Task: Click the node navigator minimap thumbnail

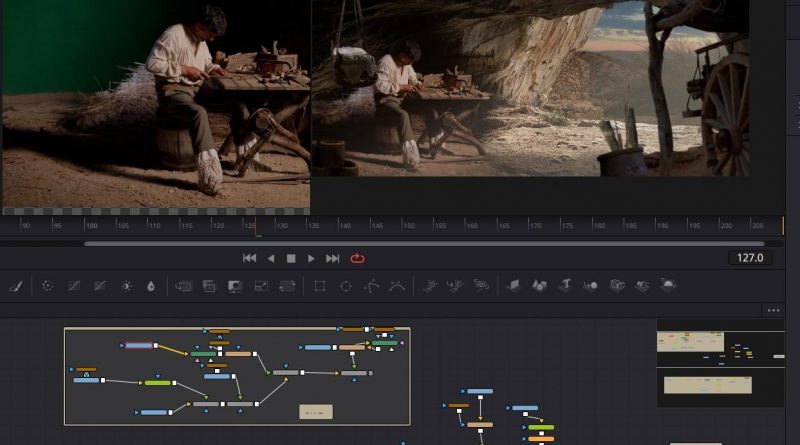Action: click(x=720, y=363)
